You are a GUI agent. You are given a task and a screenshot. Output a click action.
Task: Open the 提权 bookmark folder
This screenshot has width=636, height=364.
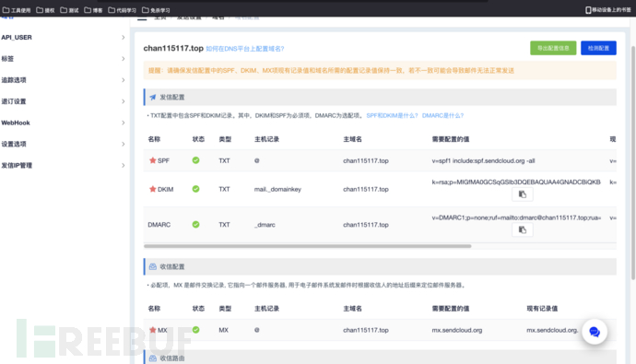pyautogui.click(x=45, y=10)
